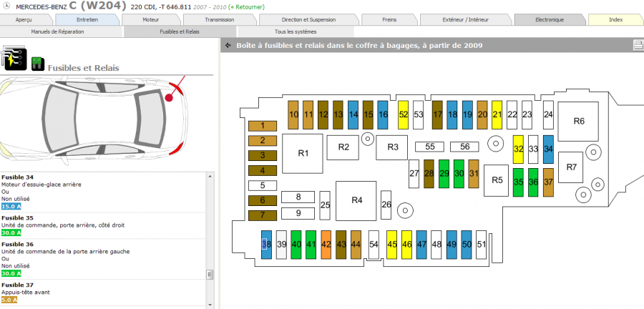Click the print icon in the header
This screenshot has width=644, height=309.
point(638,45)
